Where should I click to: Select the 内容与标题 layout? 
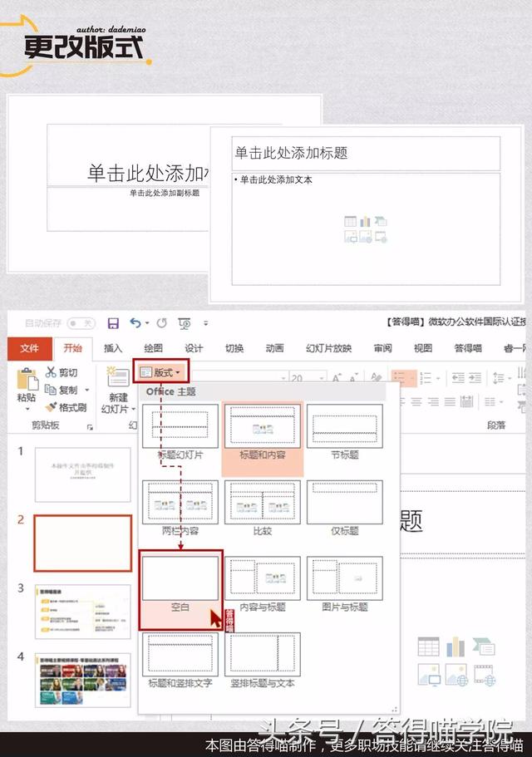point(263,585)
